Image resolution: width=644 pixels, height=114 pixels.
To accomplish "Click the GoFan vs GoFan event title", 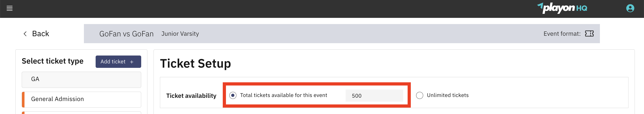I will [x=126, y=34].
